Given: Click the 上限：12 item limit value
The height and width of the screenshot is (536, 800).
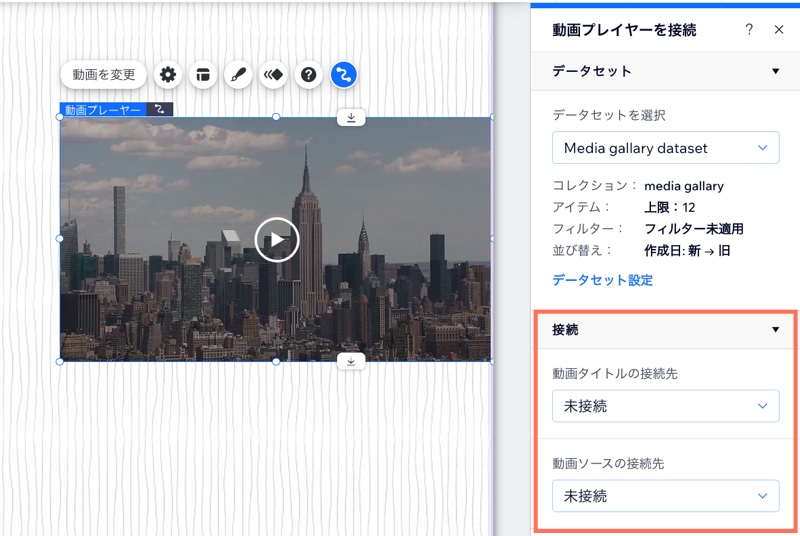Looking at the screenshot, I should pyautogui.click(x=669, y=208).
